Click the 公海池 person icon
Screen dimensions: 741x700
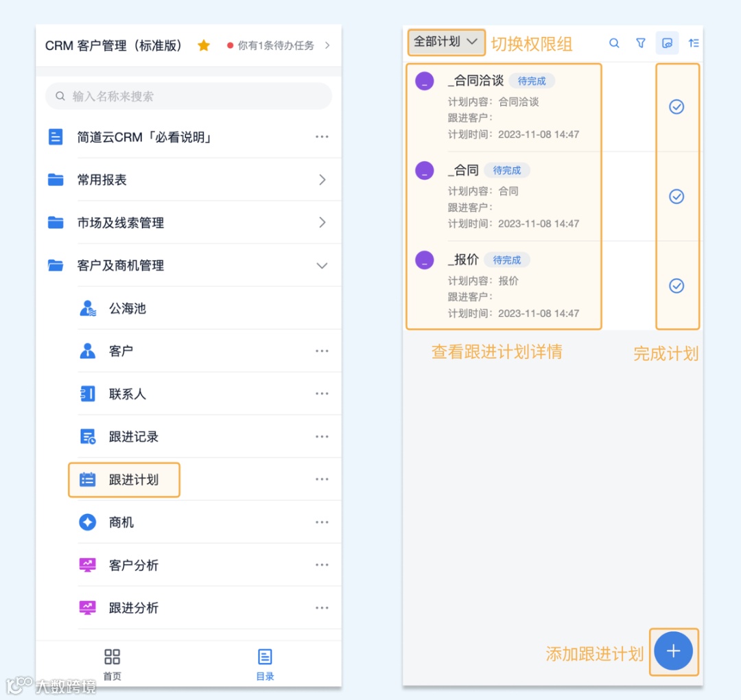point(87,308)
